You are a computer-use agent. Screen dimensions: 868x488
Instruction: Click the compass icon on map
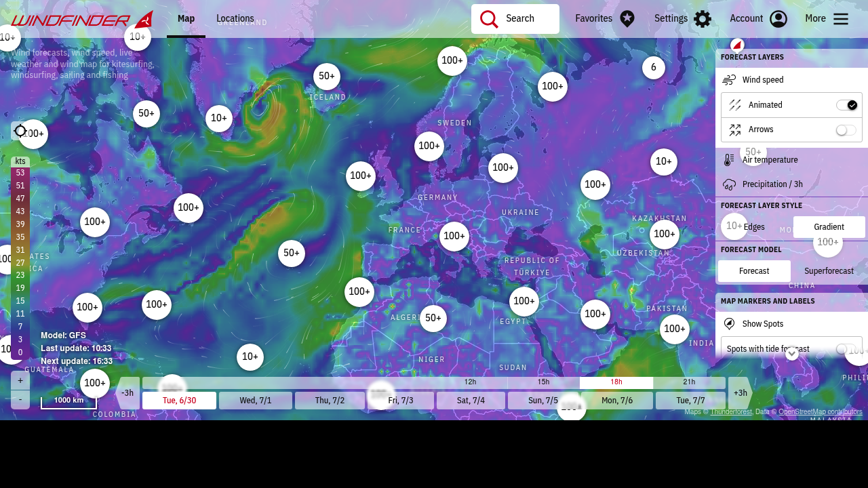(738, 45)
